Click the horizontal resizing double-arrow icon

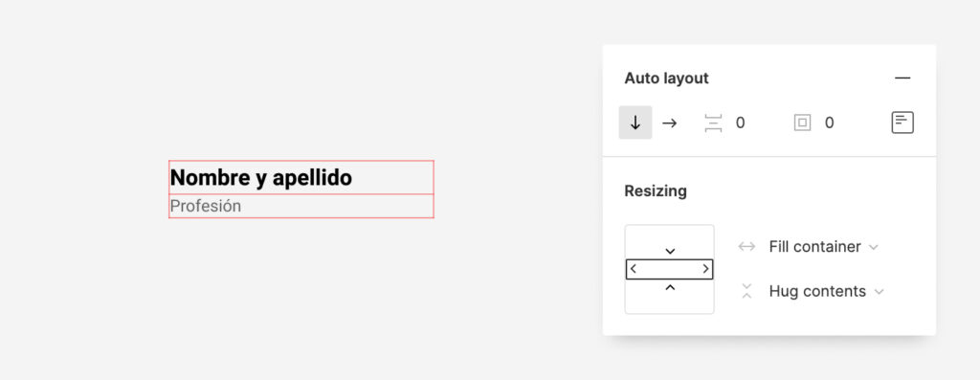tap(746, 247)
